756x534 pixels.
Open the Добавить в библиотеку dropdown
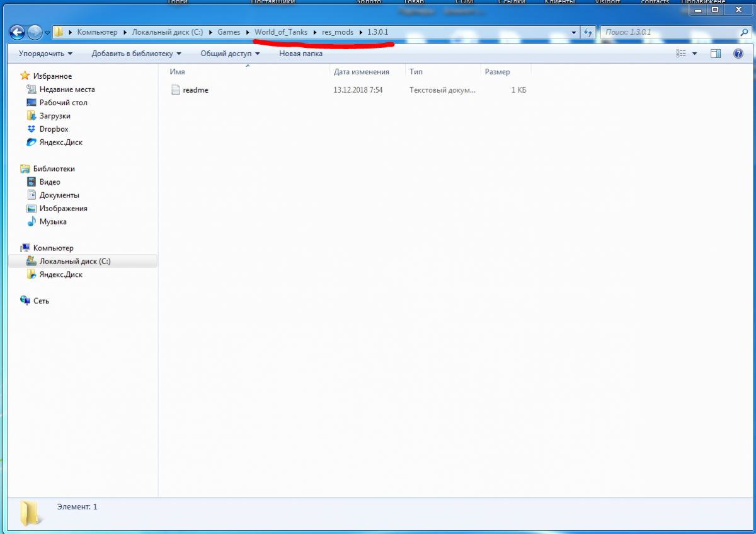pyautogui.click(x=136, y=54)
